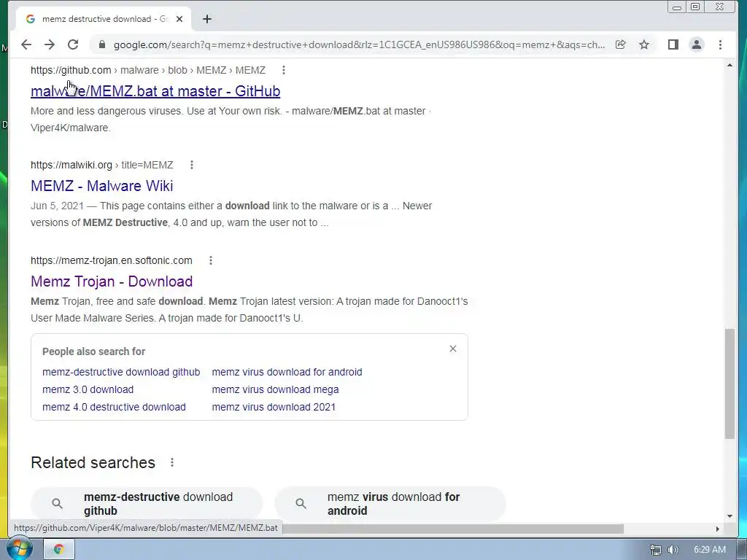The width and height of the screenshot is (747, 560).
Task: Open a new browser tab
Action: coord(206,19)
